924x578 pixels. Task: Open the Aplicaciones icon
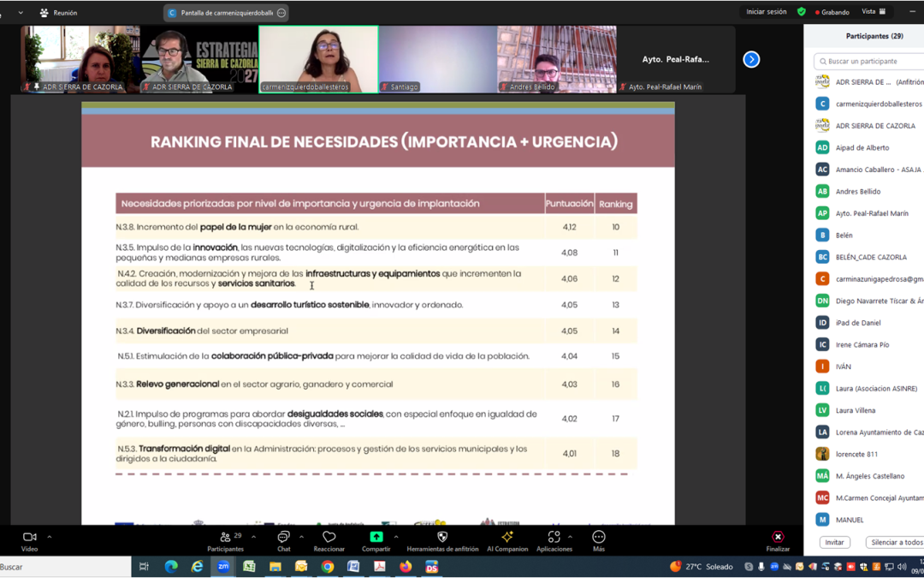point(554,537)
